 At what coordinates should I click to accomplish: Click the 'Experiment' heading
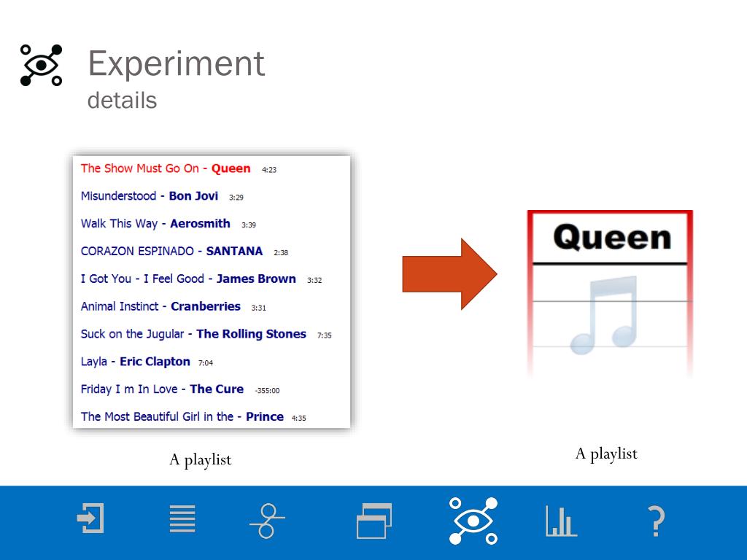click(x=177, y=63)
